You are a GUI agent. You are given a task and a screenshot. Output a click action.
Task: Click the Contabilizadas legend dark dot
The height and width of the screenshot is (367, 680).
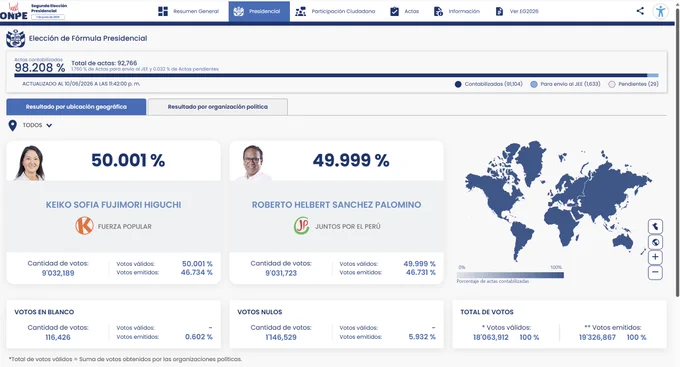pyautogui.click(x=458, y=84)
